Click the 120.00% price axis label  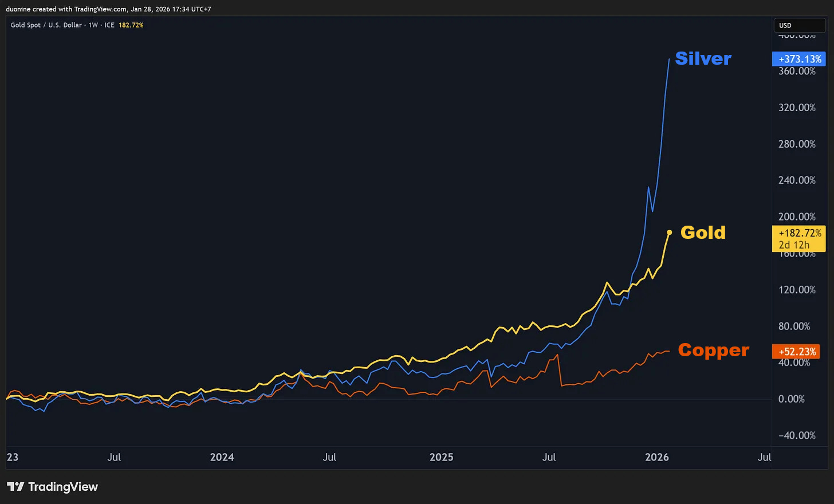[x=797, y=290]
